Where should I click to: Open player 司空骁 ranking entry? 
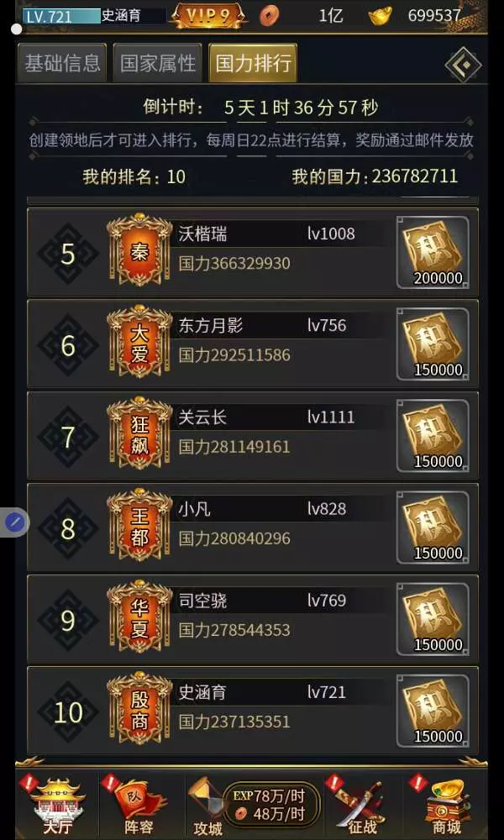(x=253, y=619)
